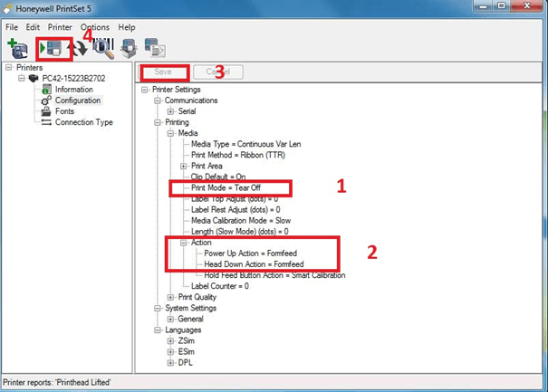This screenshot has width=548, height=392.
Task: Click the Connection Type arrows icon
Action: click(x=46, y=122)
